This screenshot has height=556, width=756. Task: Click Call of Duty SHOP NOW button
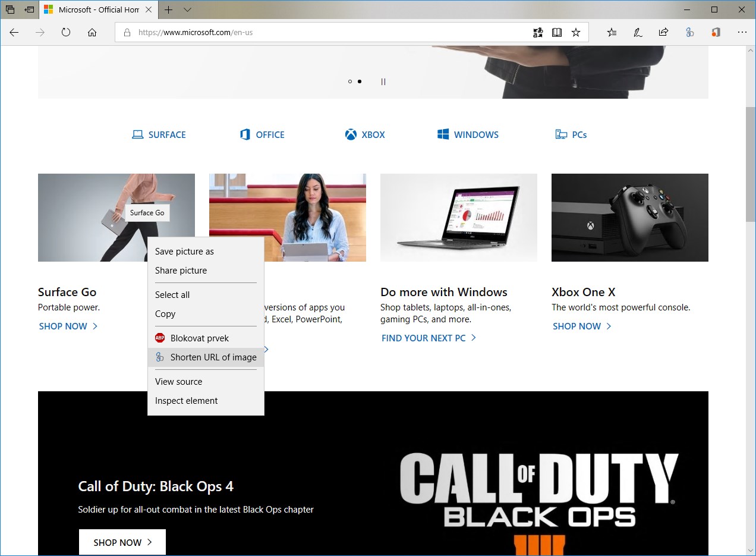tap(122, 542)
